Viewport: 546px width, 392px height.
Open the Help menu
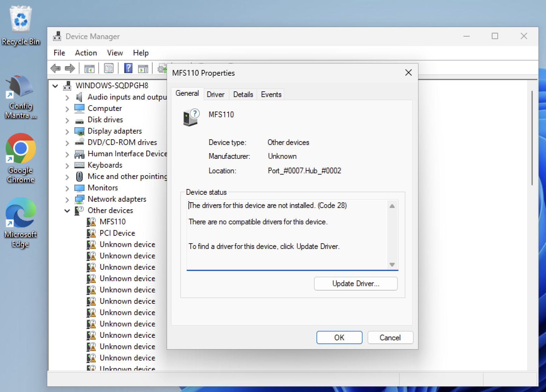point(141,53)
